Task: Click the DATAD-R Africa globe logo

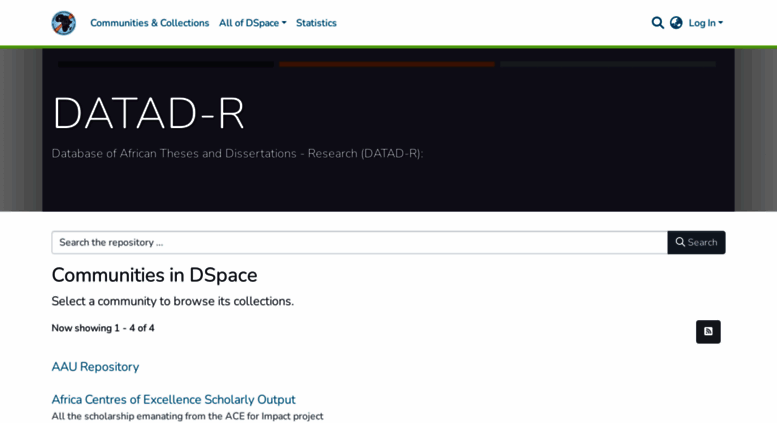Action: pyautogui.click(x=64, y=23)
